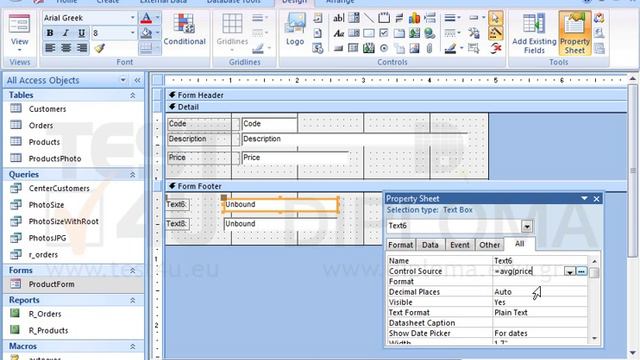
Task: Select the Form Header section bar
Action: (x=396, y=95)
